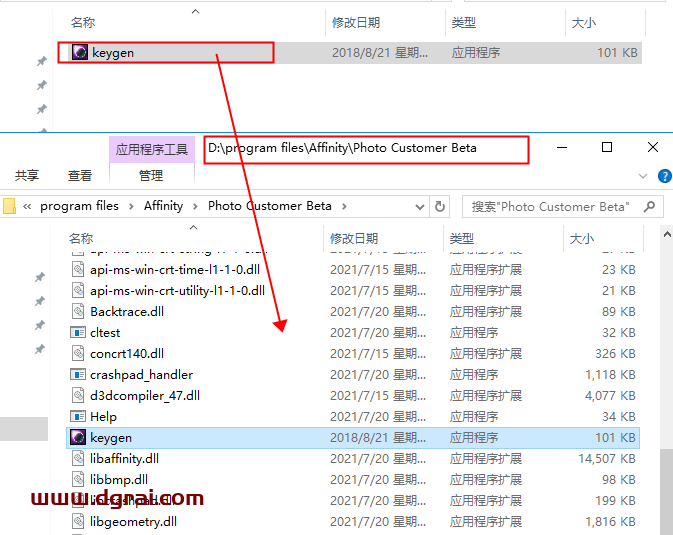Sort upper window by 修改日期 column

[356, 22]
